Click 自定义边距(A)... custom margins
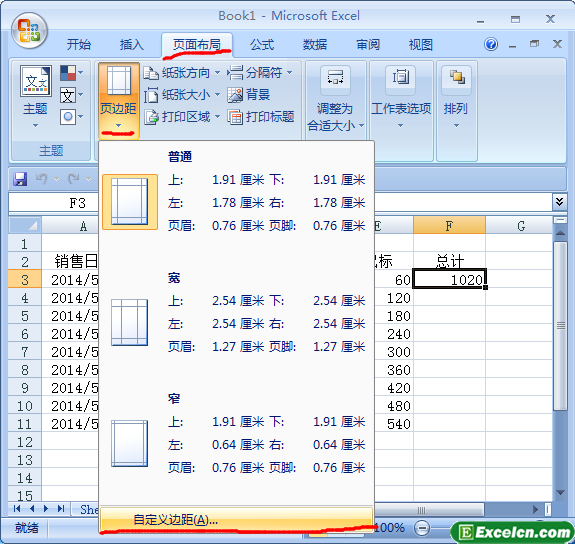Screen dimensions: 575x544 pos(237,519)
